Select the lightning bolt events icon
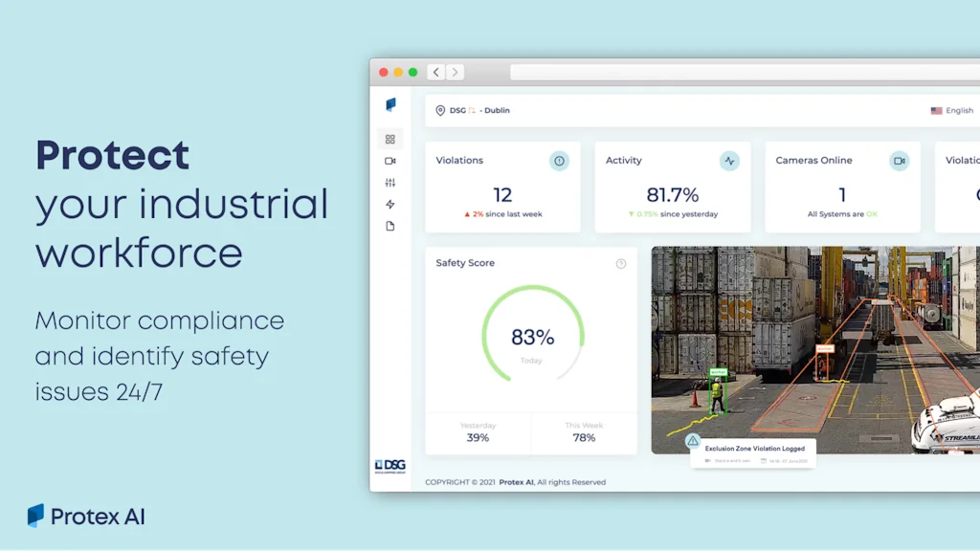The image size is (980, 551). (x=390, y=205)
